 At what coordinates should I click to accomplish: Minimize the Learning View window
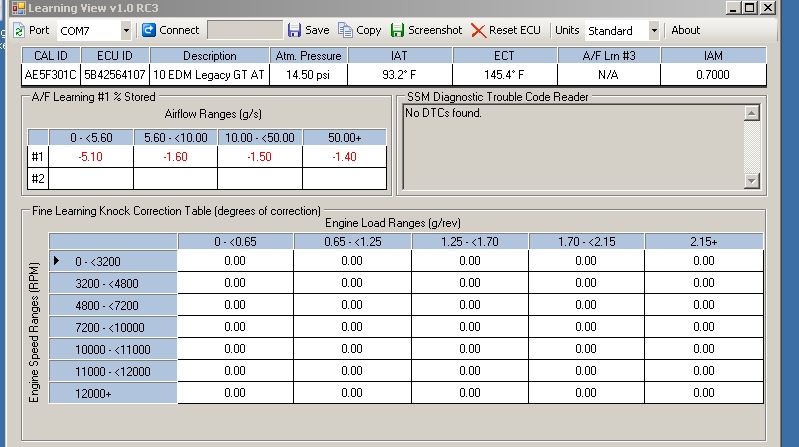click(733, 8)
